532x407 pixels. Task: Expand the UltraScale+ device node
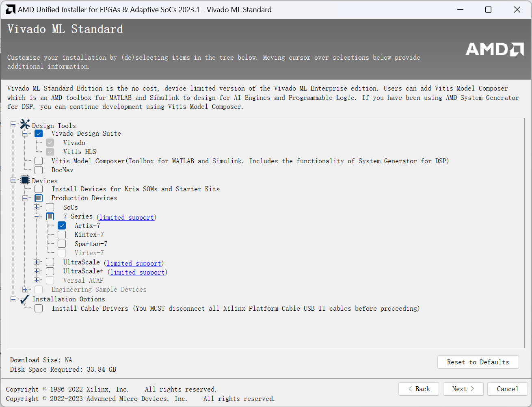tap(37, 271)
